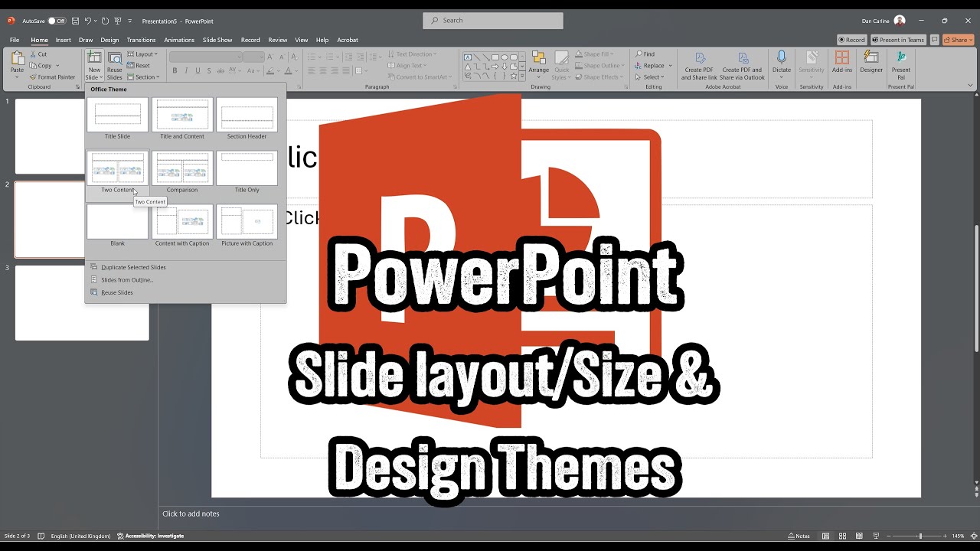
Task: Click the Notes button in status bar
Action: (799, 536)
